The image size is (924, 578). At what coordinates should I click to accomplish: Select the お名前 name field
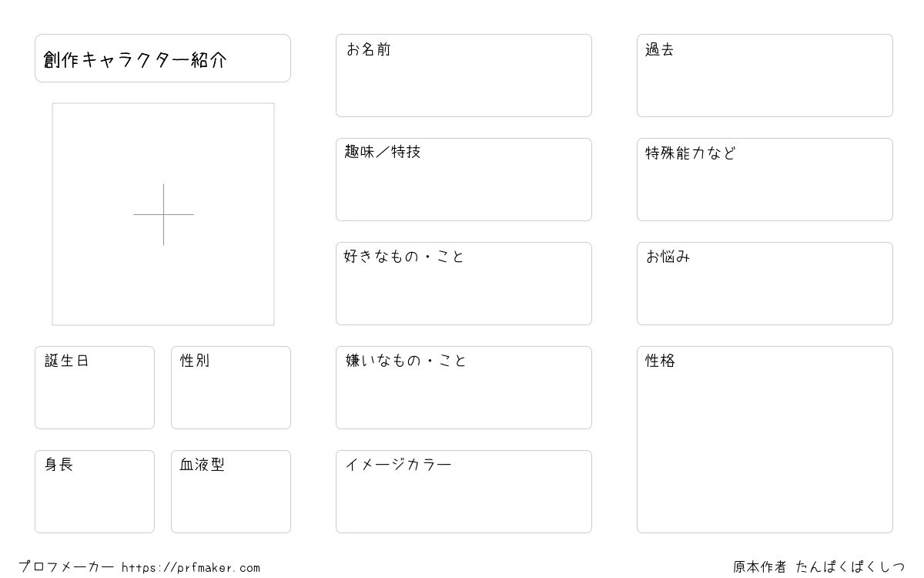(x=464, y=76)
